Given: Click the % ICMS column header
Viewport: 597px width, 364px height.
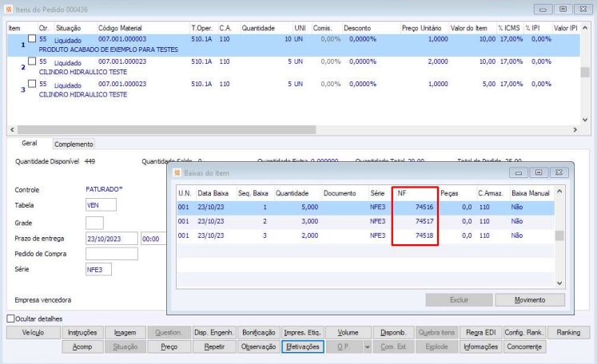Looking at the screenshot, I should pyautogui.click(x=509, y=28).
